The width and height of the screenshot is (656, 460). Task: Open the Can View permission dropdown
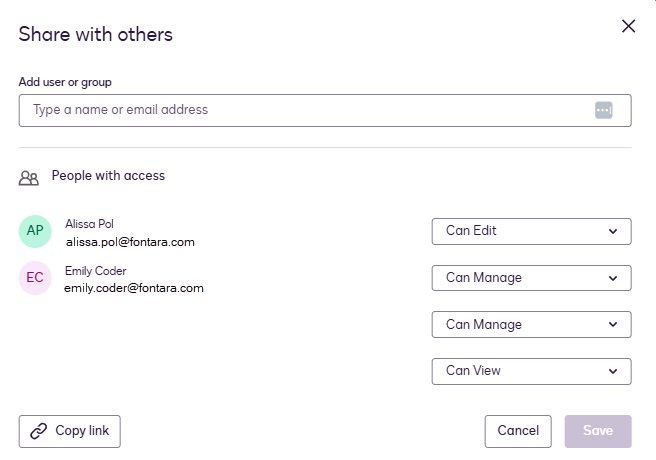531,371
